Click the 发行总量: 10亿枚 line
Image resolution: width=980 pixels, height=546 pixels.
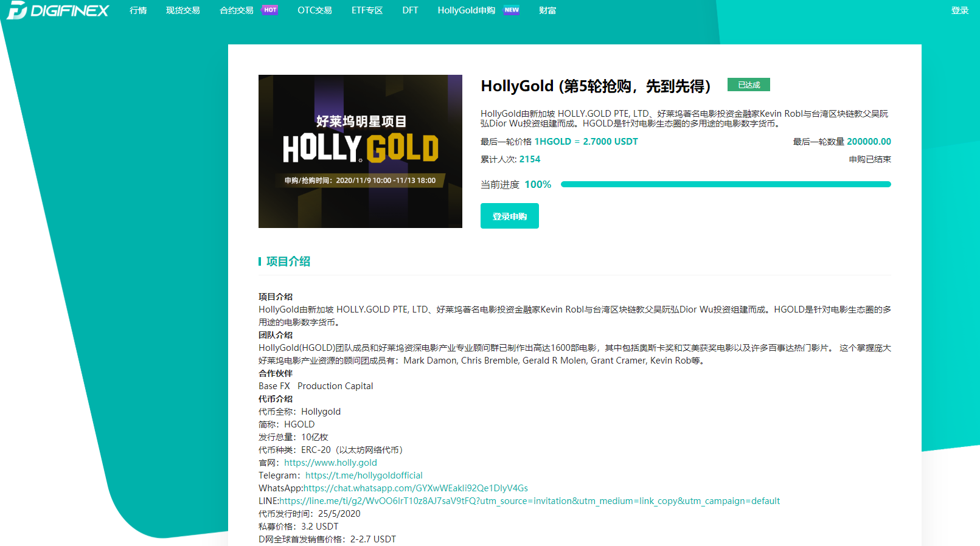pos(293,437)
